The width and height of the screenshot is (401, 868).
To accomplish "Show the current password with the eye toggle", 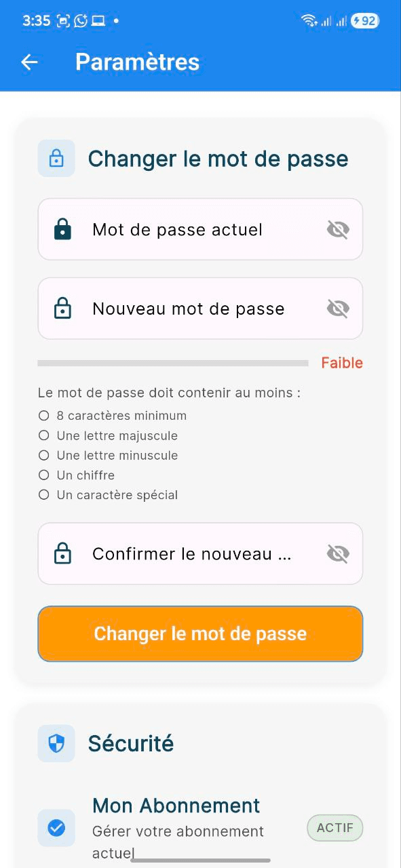I will click(337, 229).
